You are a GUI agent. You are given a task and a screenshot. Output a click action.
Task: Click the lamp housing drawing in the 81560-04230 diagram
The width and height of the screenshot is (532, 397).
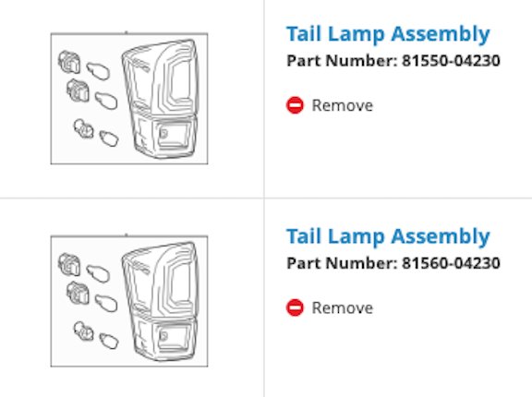pyautogui.click(x=160, y=301)
